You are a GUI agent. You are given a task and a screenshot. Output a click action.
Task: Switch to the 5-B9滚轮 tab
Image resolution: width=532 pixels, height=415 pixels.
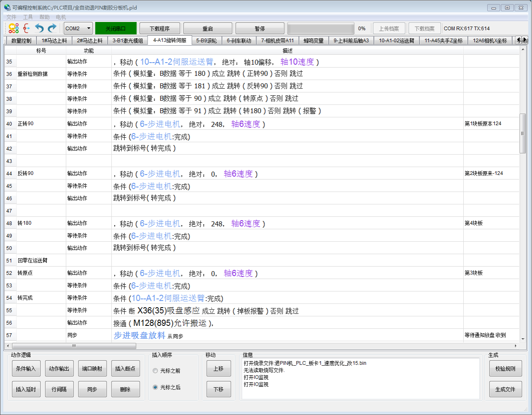pyautogui.click(x=206, y=41)
